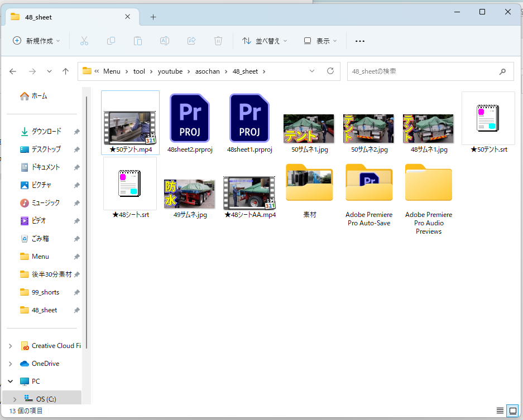This screenshot has height=420, width=523.
Task: Click the Paste clipboard icon
Action: (138, 41)
